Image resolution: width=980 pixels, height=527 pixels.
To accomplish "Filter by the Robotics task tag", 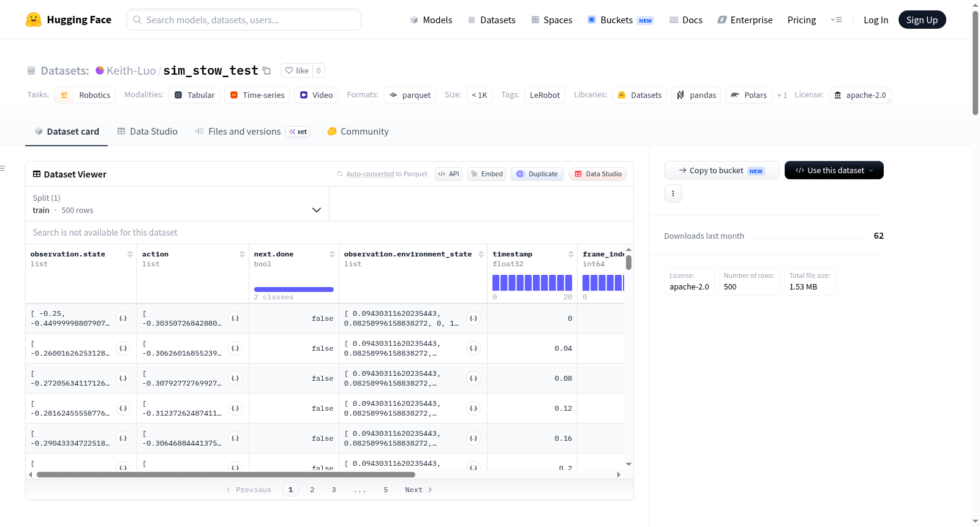I will point(85,95).
